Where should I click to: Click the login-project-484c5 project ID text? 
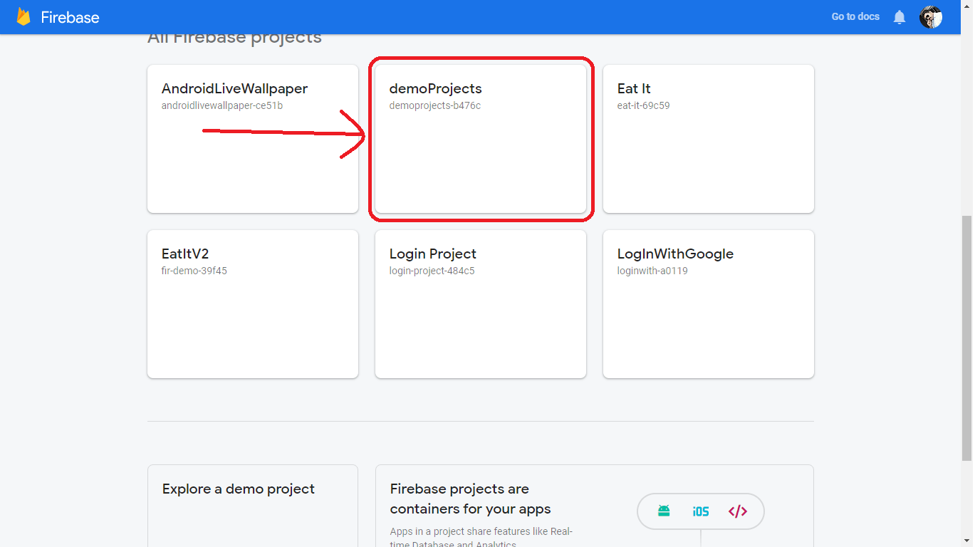tap(432, 271)
